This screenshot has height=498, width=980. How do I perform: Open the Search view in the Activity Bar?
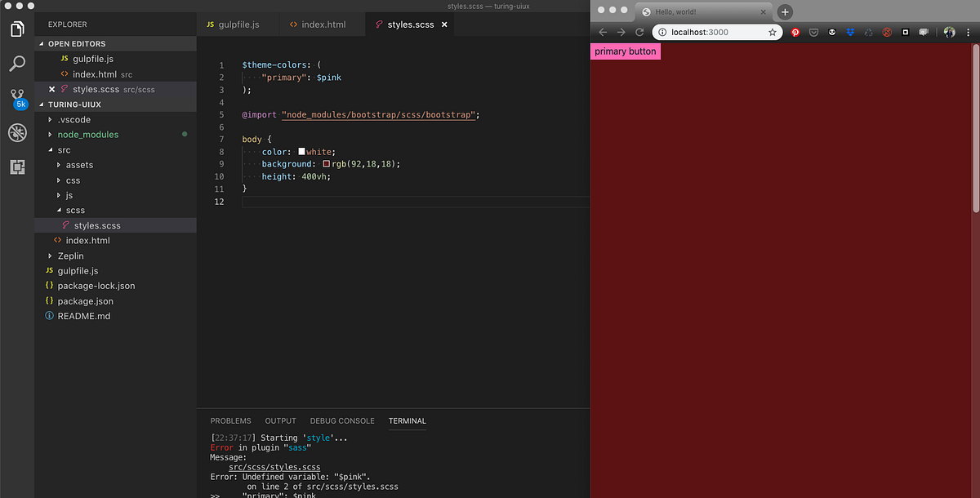(x=17, y=63)
